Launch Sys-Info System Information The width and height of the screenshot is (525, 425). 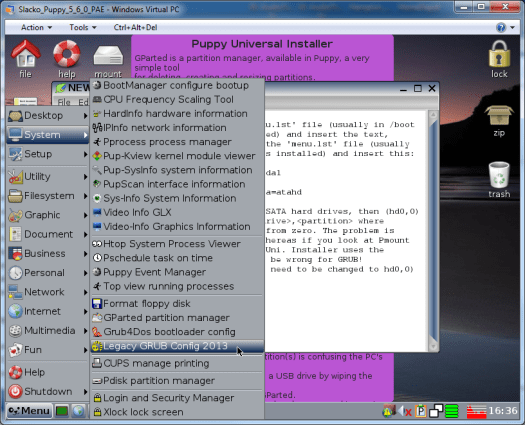177,198
